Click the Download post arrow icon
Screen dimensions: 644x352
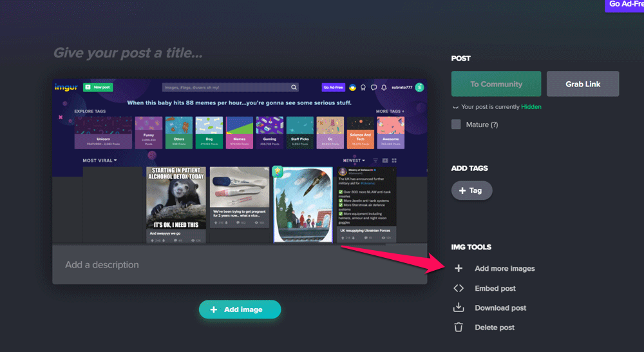pos(459,308)
